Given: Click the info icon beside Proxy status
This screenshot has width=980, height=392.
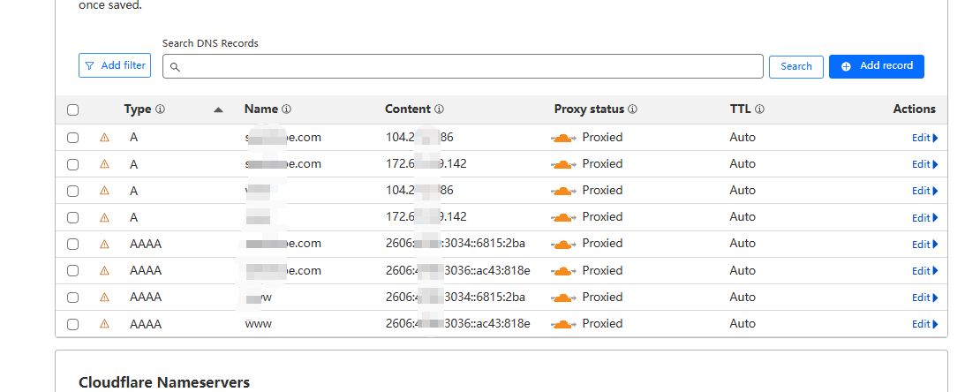Looking at the screenshot, I should (633, 109).
